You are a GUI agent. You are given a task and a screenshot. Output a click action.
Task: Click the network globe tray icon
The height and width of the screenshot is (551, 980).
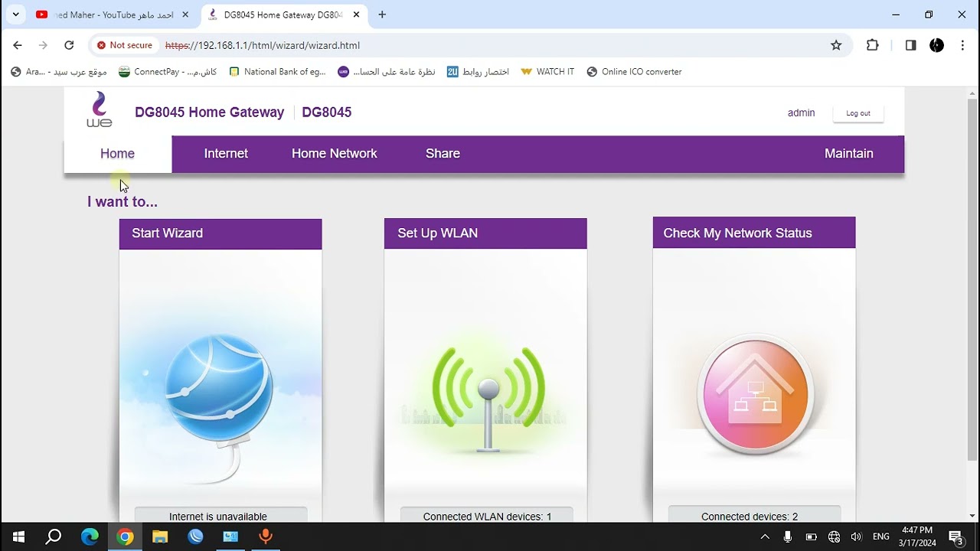tap(834, 537)
